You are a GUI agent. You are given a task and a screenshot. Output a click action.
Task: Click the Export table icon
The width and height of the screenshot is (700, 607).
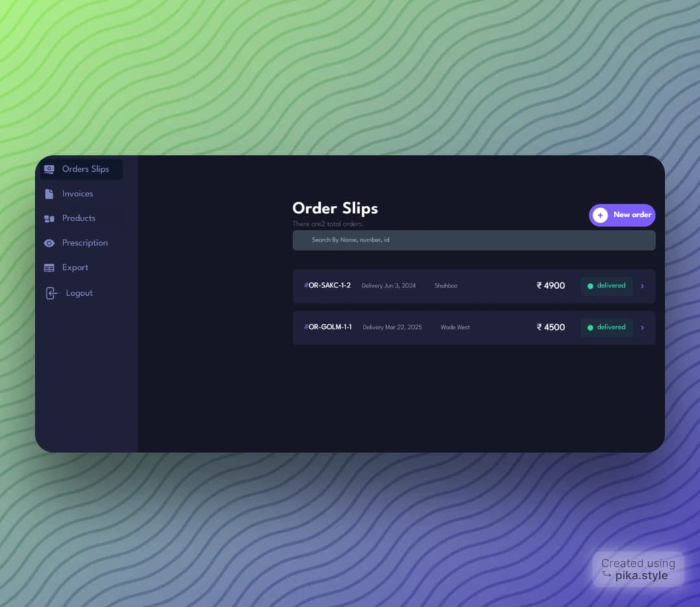click(49, 268)
